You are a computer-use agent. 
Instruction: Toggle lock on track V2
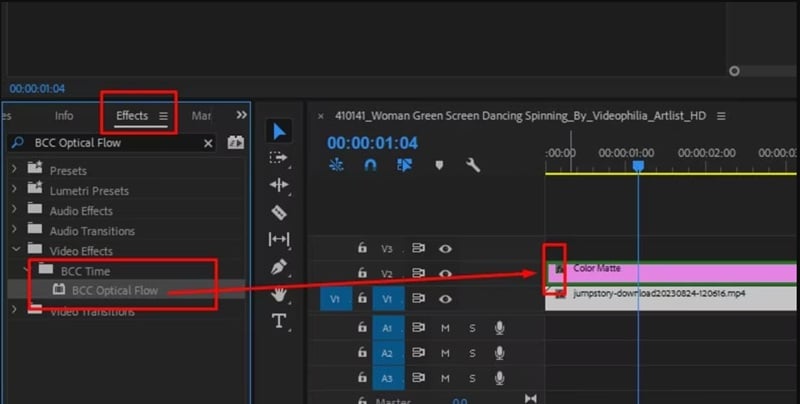[x=362, y=273]
